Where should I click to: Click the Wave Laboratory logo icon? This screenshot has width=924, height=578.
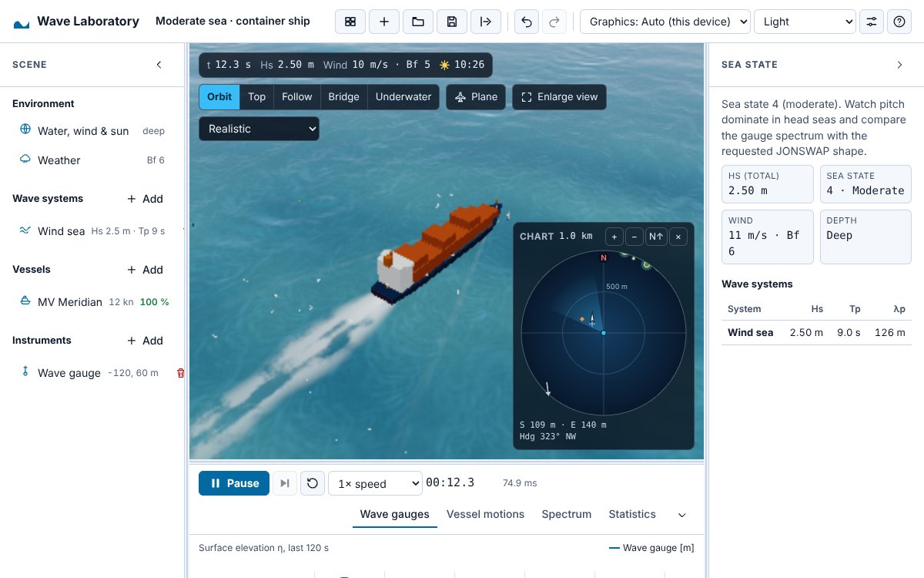point(22,22)
